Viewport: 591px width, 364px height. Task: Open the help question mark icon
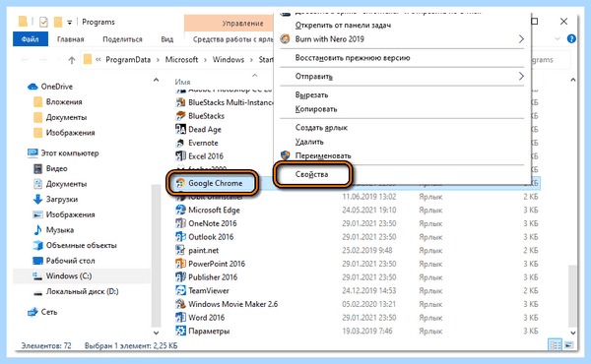[x=571, y=38]
